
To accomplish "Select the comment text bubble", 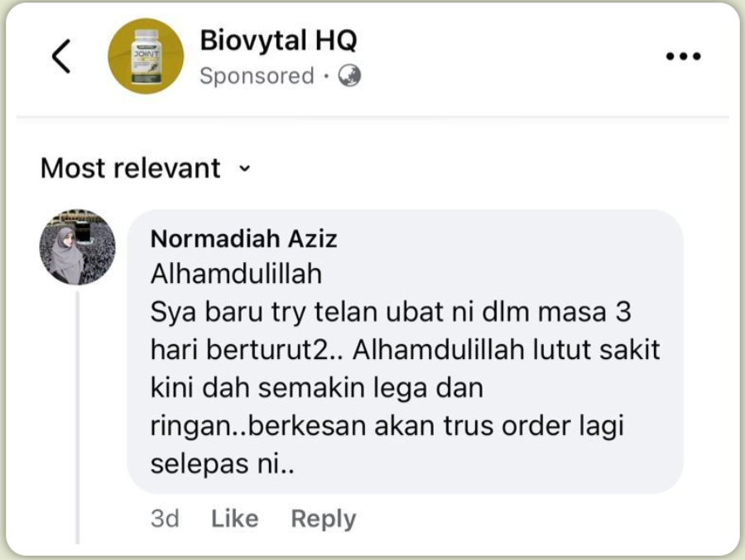I will (x=406, y=352).
